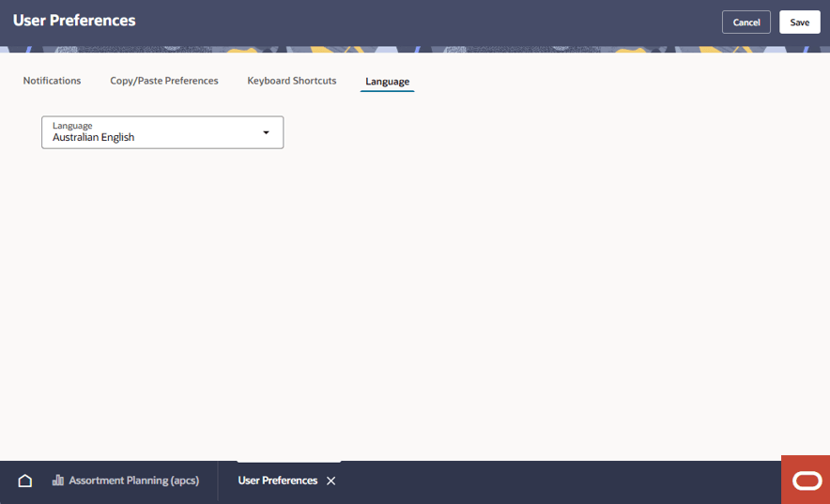Click the Cancel button

[x=745, y=23]
